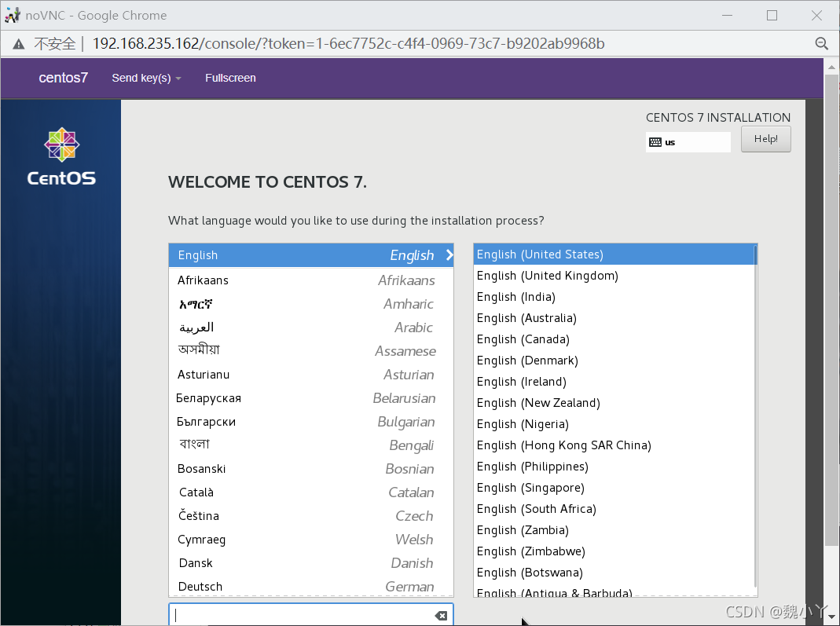This screenshot has width=840, height=626.
Task: Select English (Zambia) locale
Action: coord(614,530)
